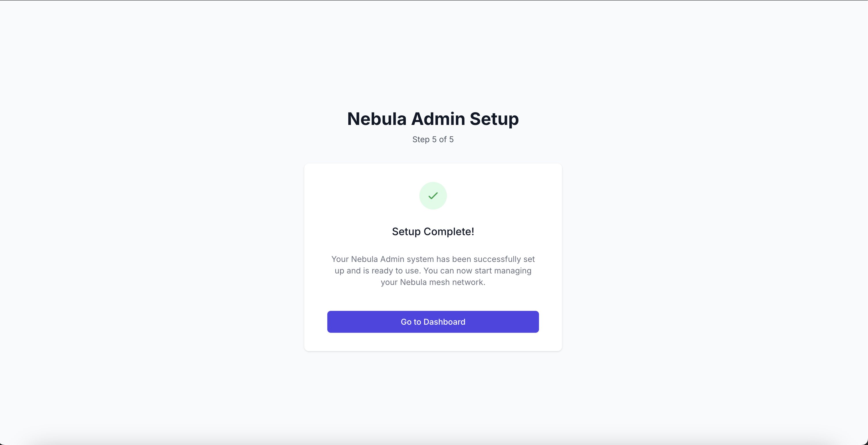Click the word "Step" in the subtitle
868x445 pixels.
click(420, 139)
